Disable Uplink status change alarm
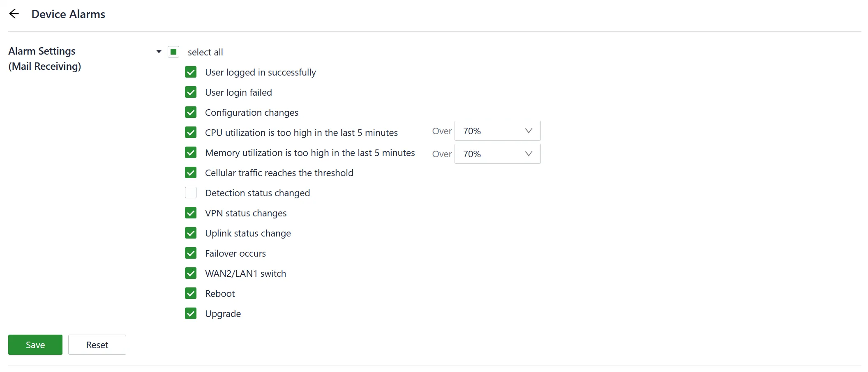This screenshot has width=868, height=372. pyautogui.click(x=191, y=233)
